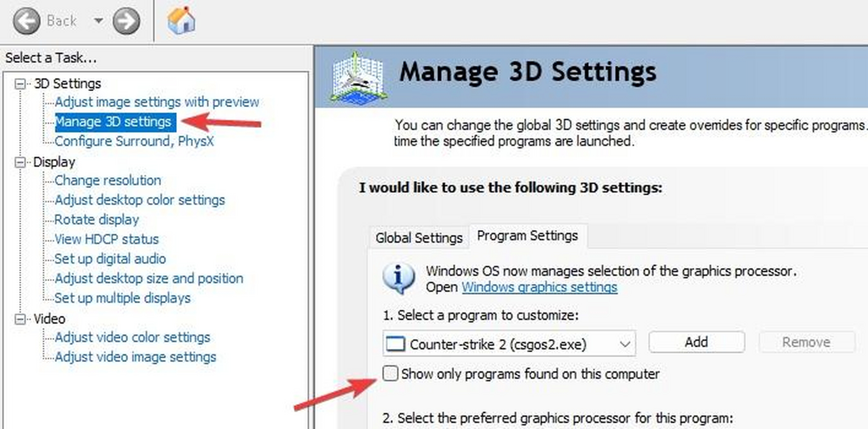Open the Windows graphics settings link
868x429 pixels.
(539, 287)
